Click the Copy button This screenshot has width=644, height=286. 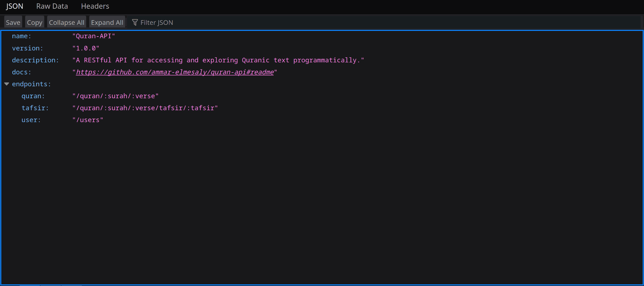click(x=35, y=22)
